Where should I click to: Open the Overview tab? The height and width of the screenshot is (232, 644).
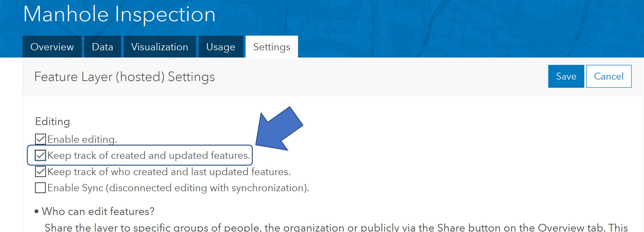pyautogui.click(x=52, y=47)
